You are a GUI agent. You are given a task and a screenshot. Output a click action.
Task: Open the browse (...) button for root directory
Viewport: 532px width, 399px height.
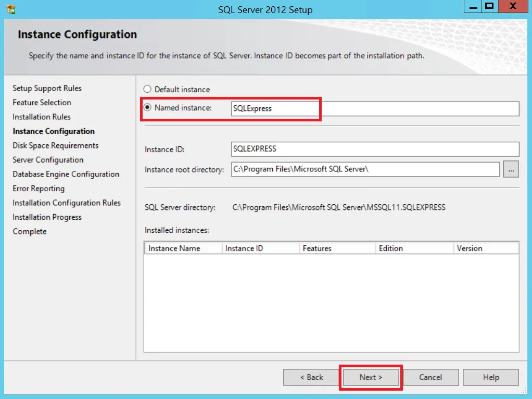click(x=511, y=169)
